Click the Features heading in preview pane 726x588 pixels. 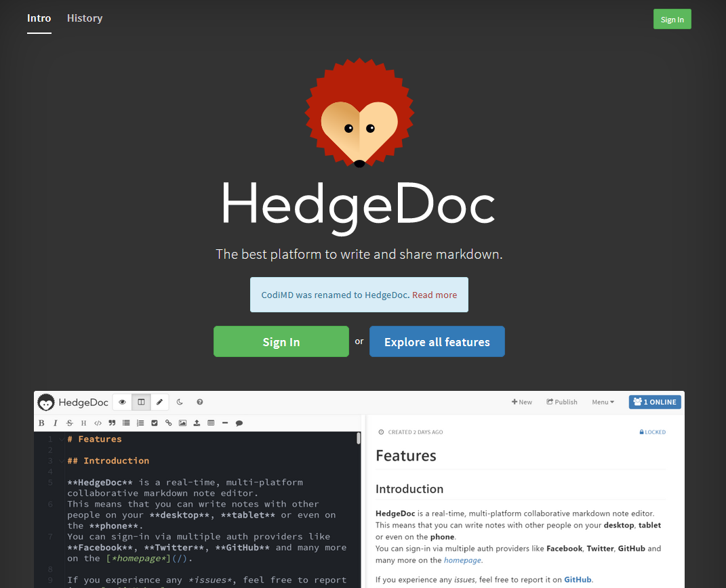[405, 456]
